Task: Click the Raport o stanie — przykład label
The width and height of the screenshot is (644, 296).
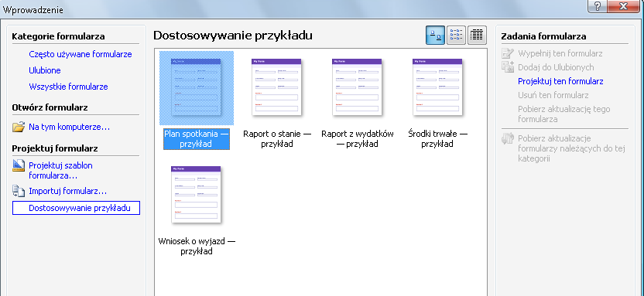Action: click(x=277, y=139)
